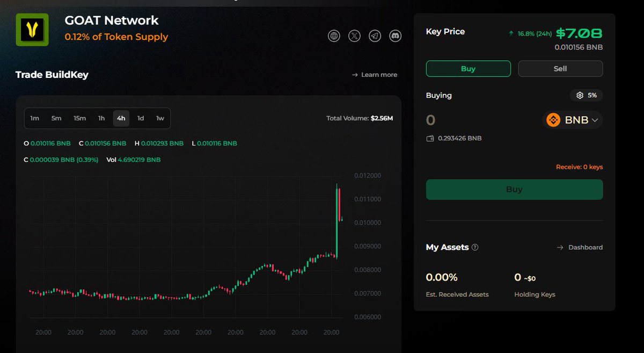Viewport: 644px width, 353px height.
Task: Click the Trade BuildKey heading
Action: (52, 75)
